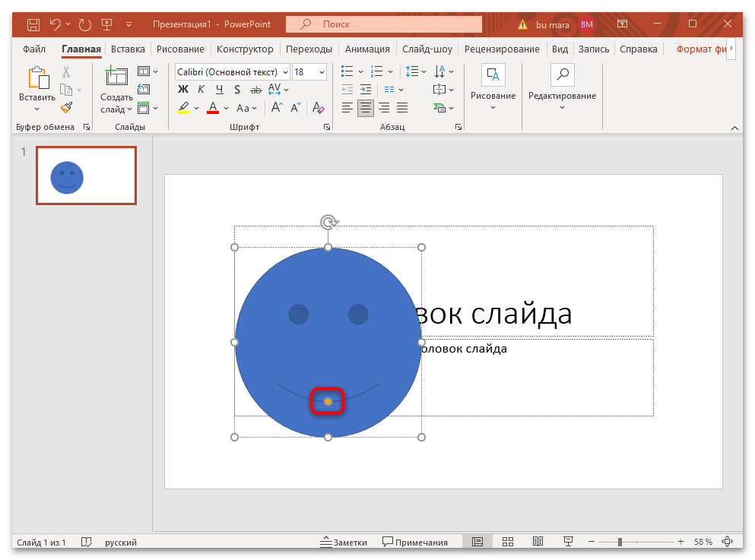Open the Анимация ribbon tab
Image resolution: width=755 pixels, height=560 pixels.
pos(367,49)
